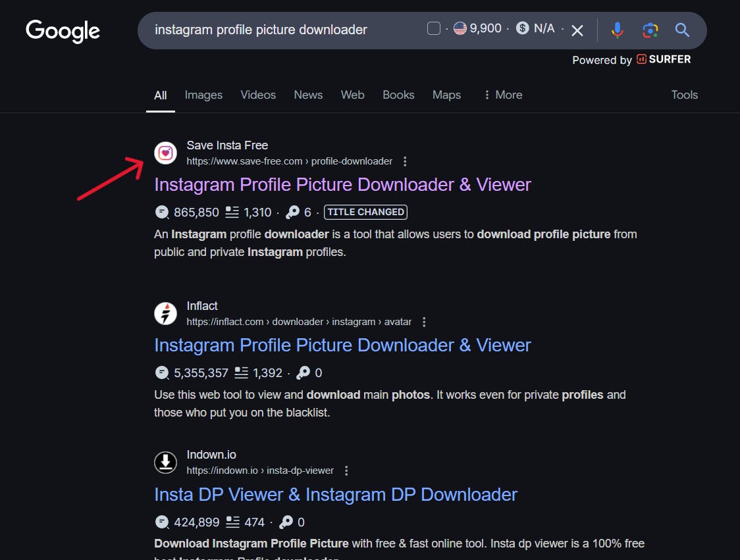Image resolution: width=740 pixels, height=560 pixels.
Task: Open the more options menu for Inflact result
Action: (424, 322)
